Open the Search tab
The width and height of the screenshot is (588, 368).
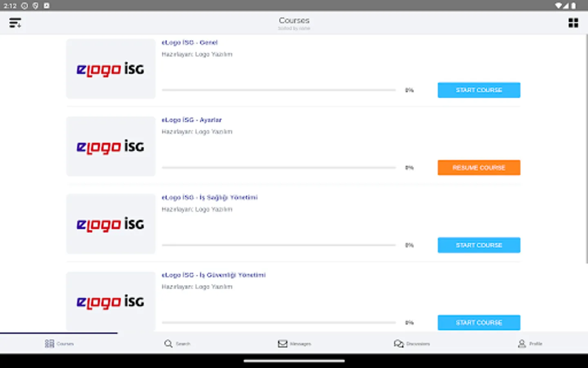point(177,343)
